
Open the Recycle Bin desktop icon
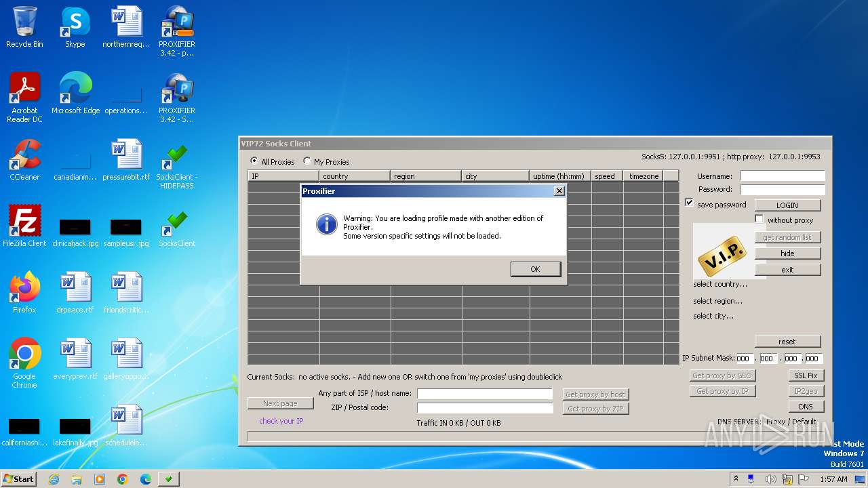[x=24, y=27]
